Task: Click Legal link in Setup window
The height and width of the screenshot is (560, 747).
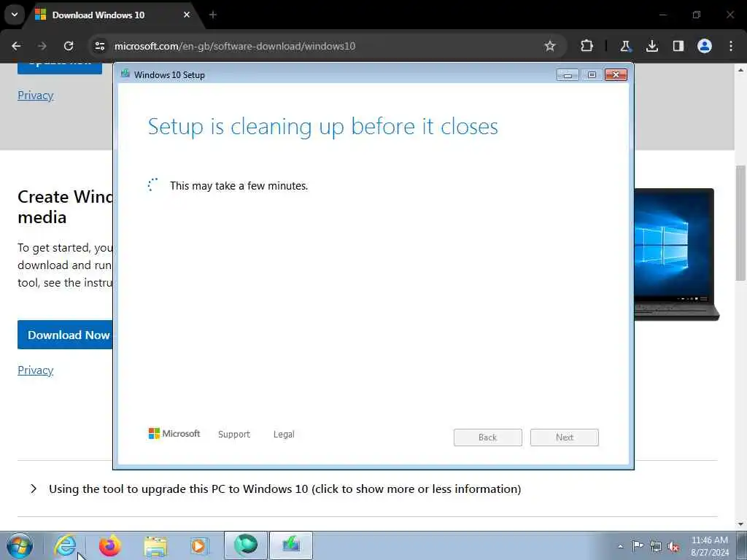Action: coord(284,435)
